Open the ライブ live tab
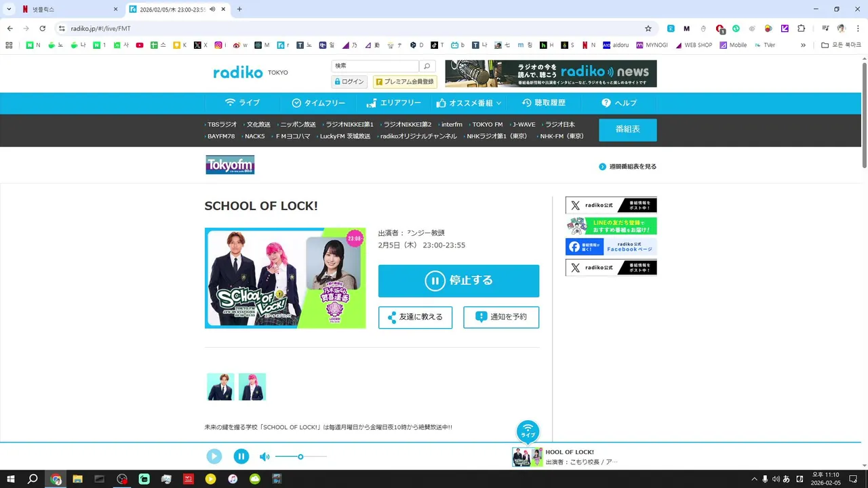Viewport: 868px width, 488px height. tap(242, 103)
